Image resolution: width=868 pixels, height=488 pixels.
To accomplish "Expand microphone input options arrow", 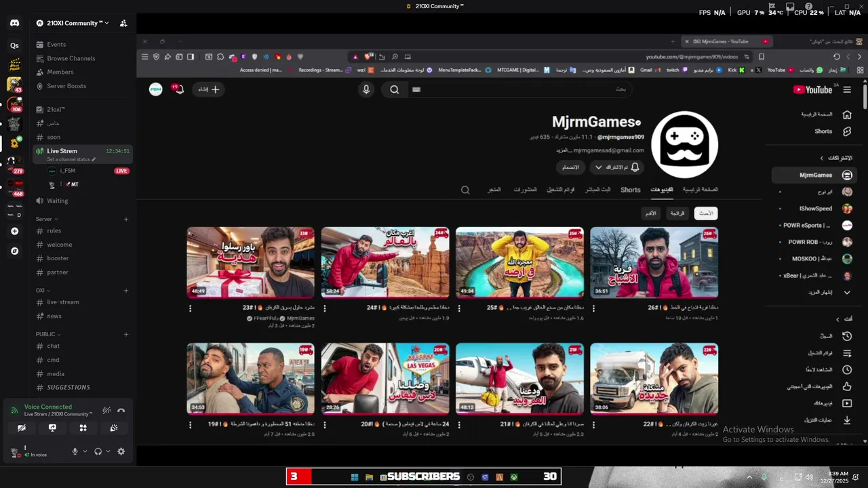I will pos(85,451).
